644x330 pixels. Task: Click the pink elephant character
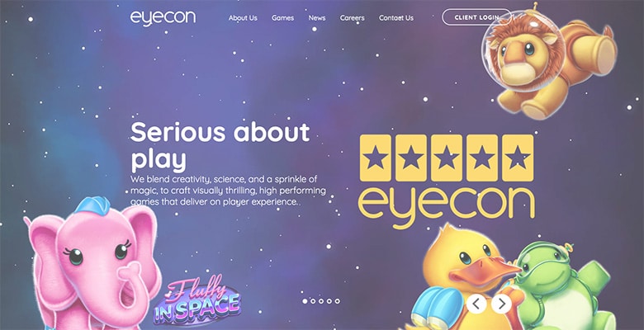92,264
